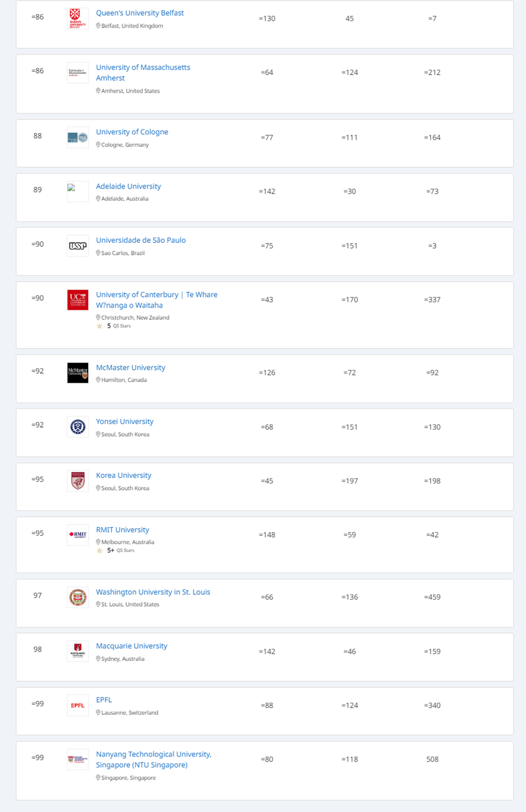The image size is (526, 812).
Task: Click McMaster University logo
Action: tap(77, 373)
